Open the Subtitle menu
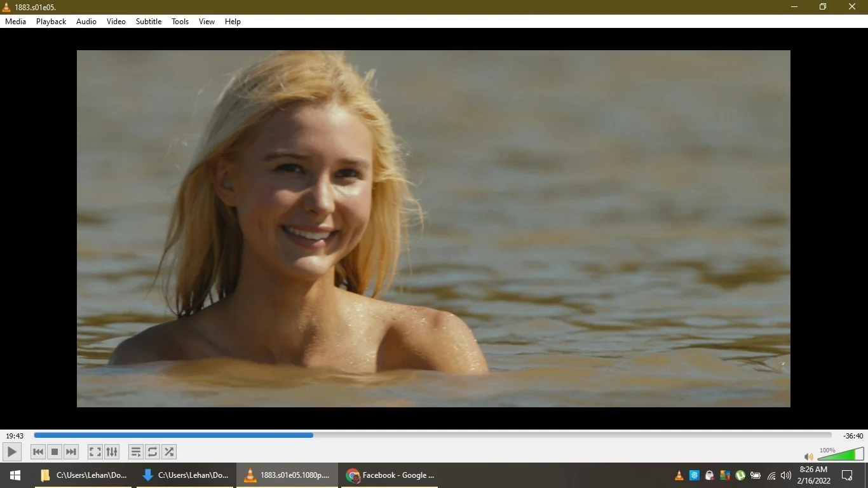The height and width of the screenshot is (488, 868). click(149, 22)
